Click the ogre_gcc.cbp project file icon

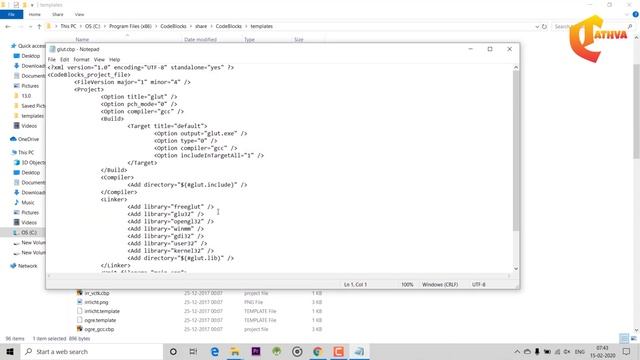80,329
